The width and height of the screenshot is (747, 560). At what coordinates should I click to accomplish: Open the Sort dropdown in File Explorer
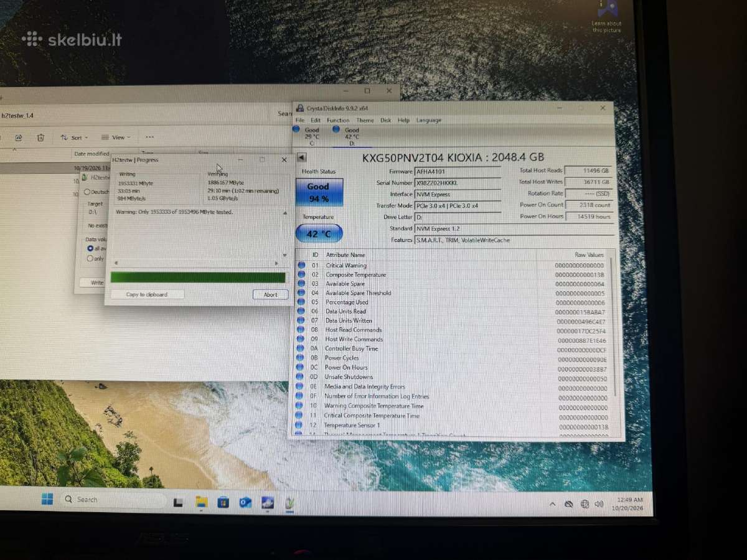coord(74,138)
